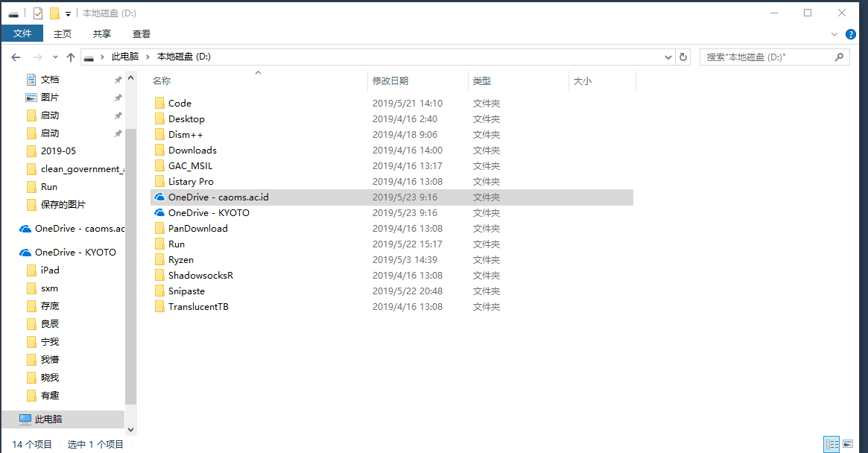Sort by the 修改日期 column header
The height and width of the screenshot is (453, 868).
coord(390,81)
